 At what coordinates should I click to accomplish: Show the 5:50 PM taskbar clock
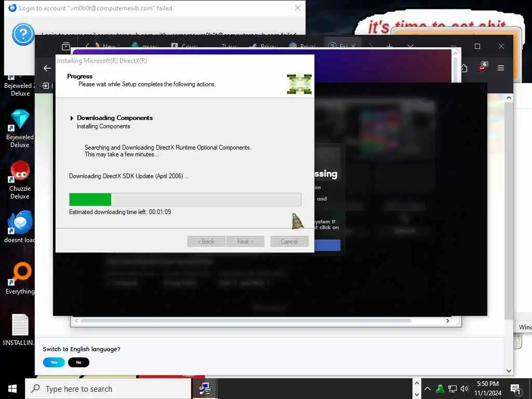(x=487, y=389)
